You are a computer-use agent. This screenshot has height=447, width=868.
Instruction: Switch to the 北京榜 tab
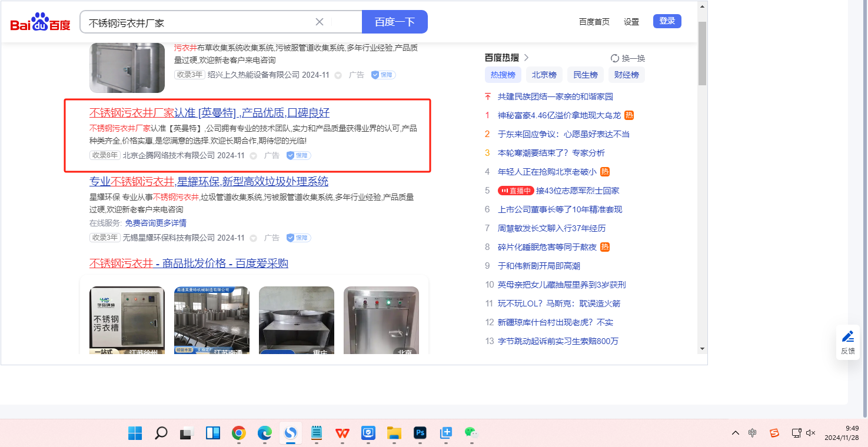click(544, 75)
